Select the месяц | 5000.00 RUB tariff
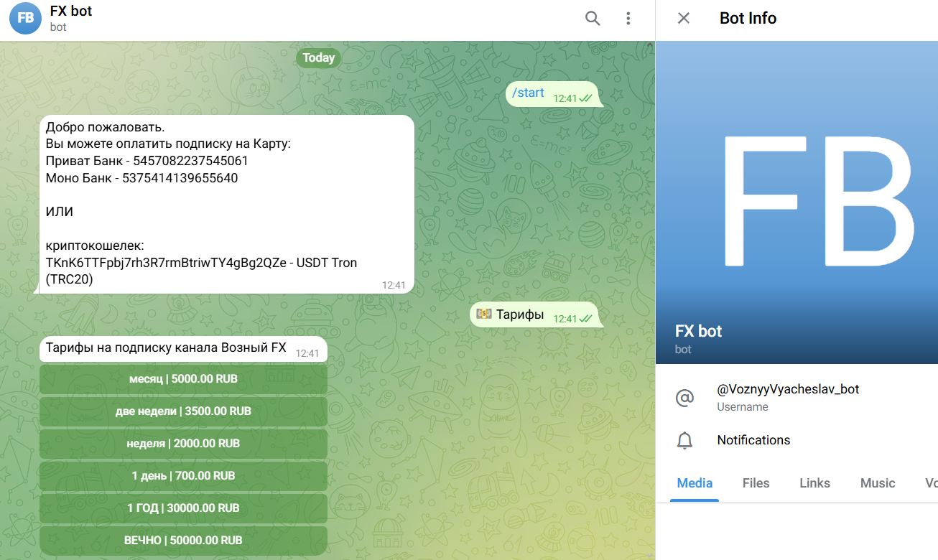Screen dimensions: 938x560 tap(183, 379)
